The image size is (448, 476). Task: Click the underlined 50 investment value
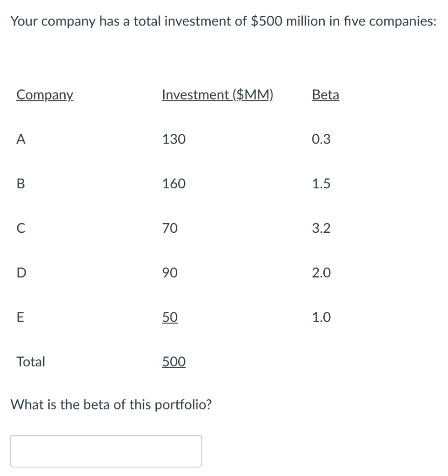170,317
